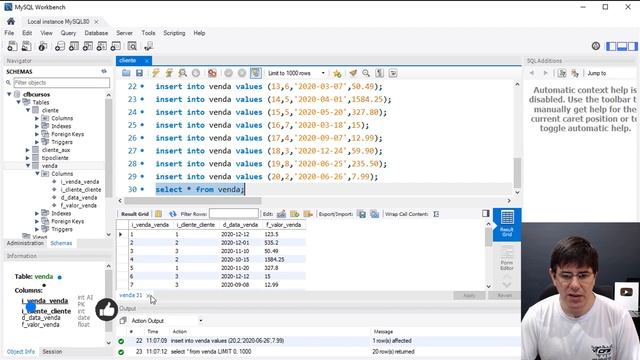
Task: Focus the Filter Rows input field
Action: [233, 213]
